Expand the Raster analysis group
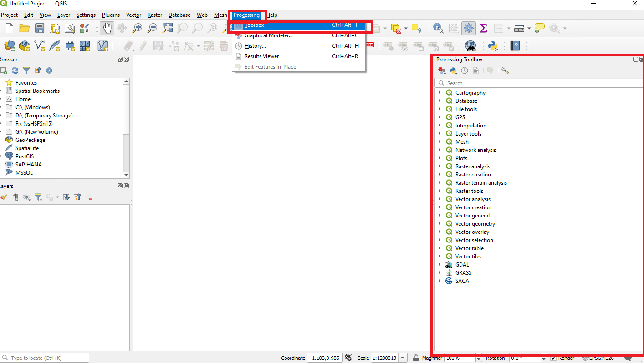 (x=440, y=166)
